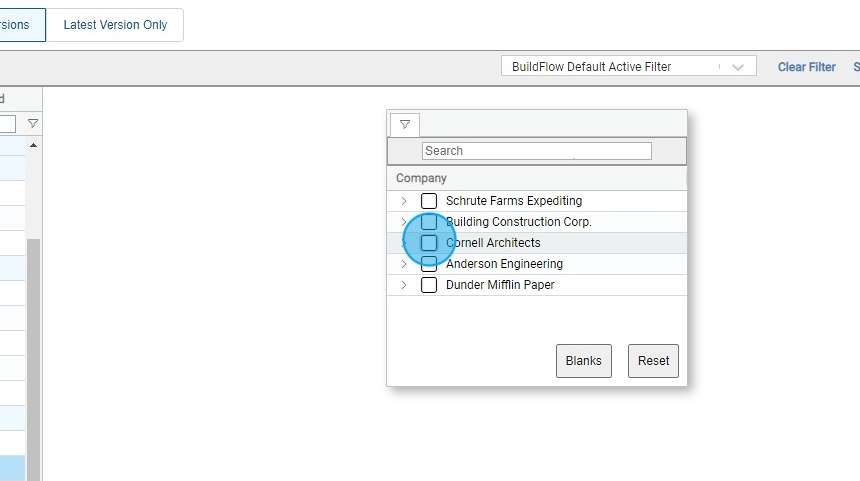860x481 pixels.
Task: Click the scroll up arrow in grid
Action: (33, 146)
